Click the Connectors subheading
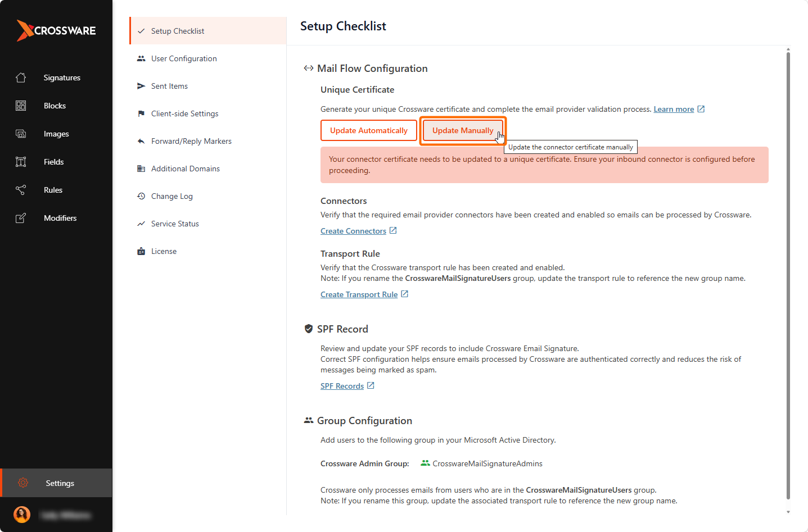Image resolution: width=808 pixels, height=532 pixels. pyautogui.click(x=344, y=201)
